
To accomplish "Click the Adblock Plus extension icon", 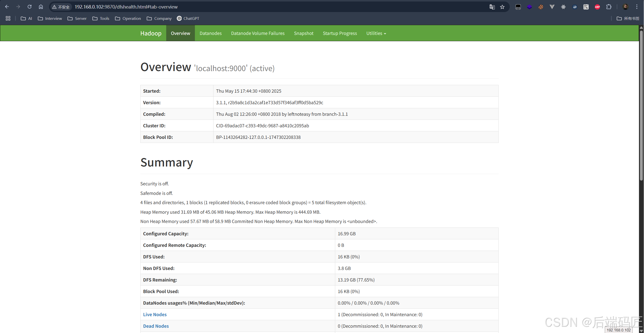I will pyautogui.click(x=597, y=7).
